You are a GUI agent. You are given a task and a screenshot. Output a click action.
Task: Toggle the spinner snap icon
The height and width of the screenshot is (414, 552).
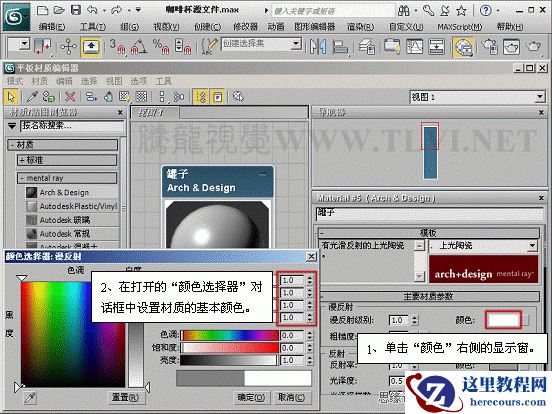(183, 47)
